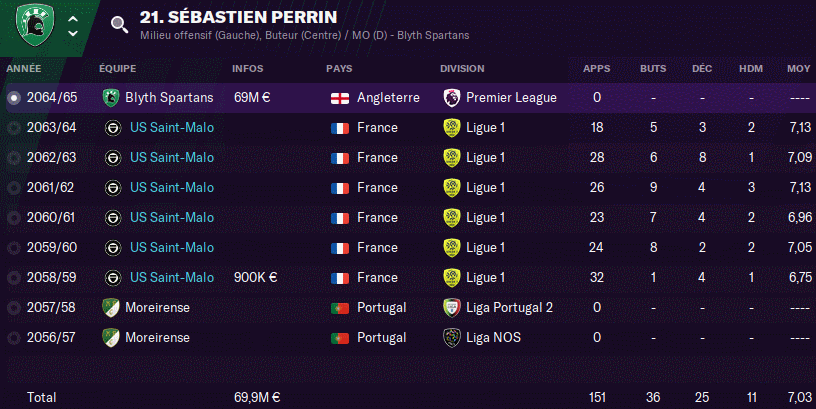This screenshot has width=816, height=409.
Task: Go to the next player with the down chevron
Action: point(73,33)
